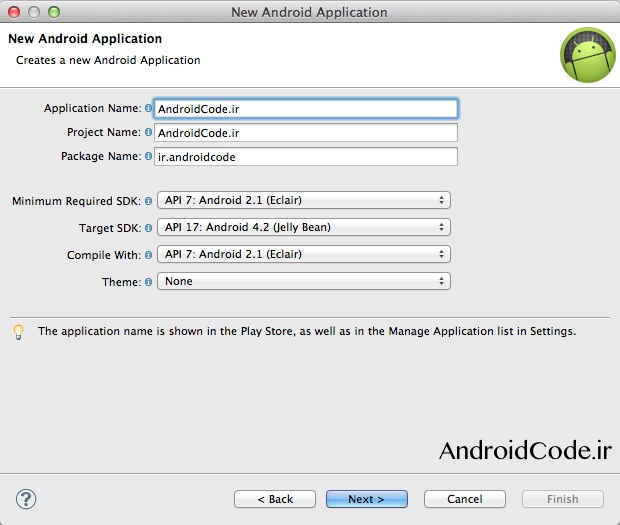Go back using the Back button
This screenshot has width=620, height=525.
tap(275, 499)
